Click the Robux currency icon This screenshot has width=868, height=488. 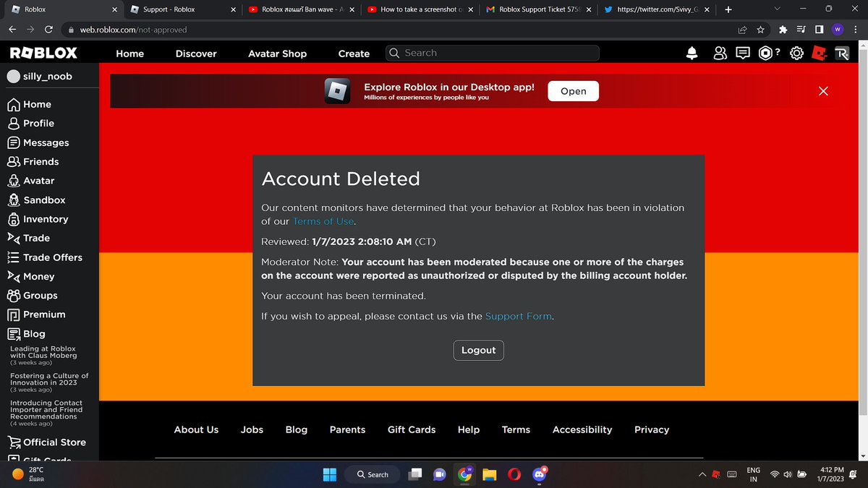(x=765, y=53)
